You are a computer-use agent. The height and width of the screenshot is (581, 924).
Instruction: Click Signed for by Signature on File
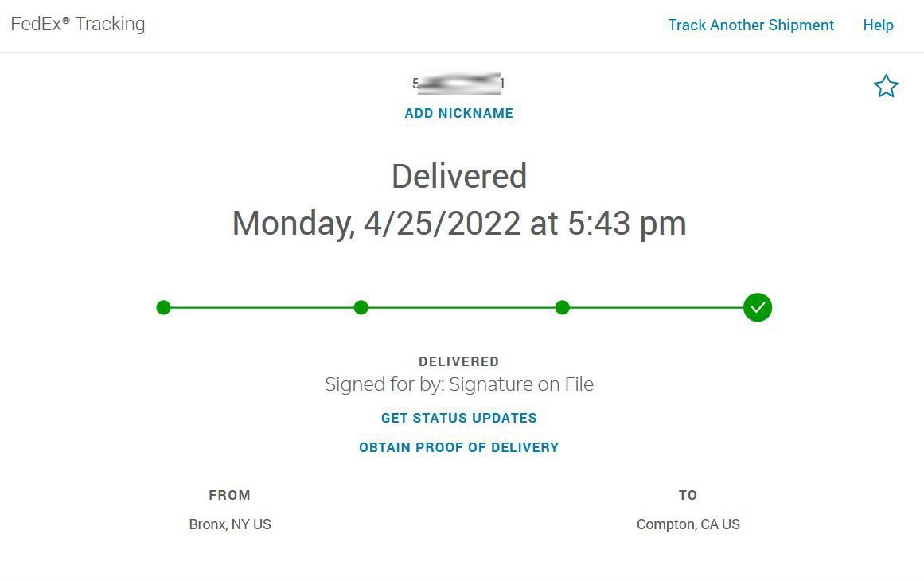[x=459, y=384]
